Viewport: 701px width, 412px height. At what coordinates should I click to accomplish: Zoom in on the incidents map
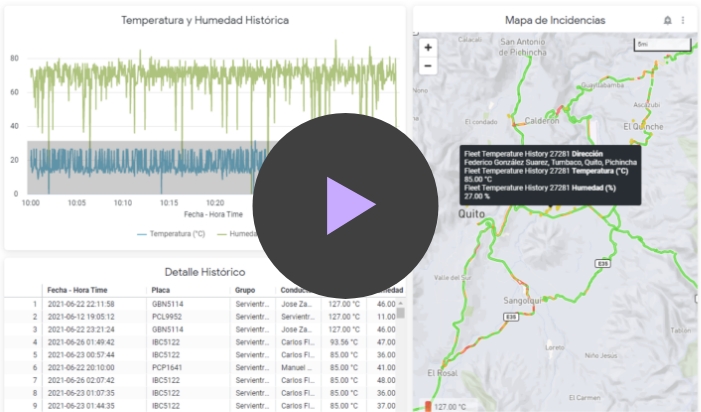428,47
